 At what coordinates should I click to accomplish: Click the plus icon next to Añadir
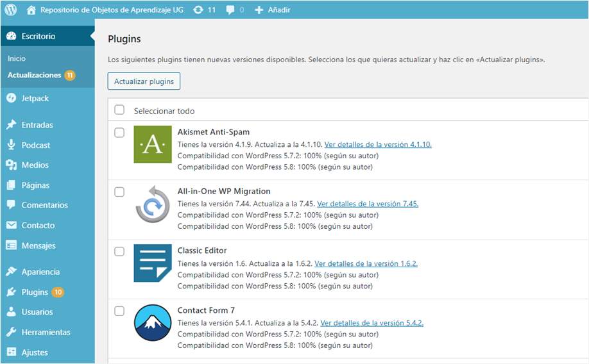tap(259, 10)
